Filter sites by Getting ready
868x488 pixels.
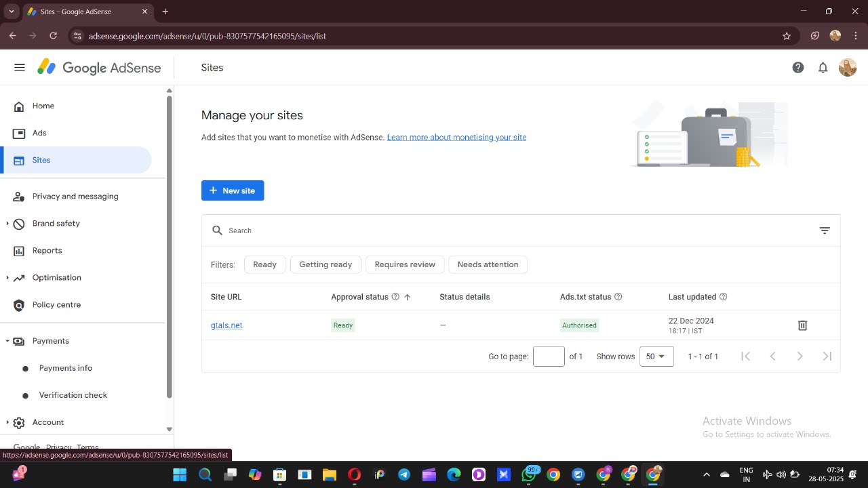tap(325, 264)
